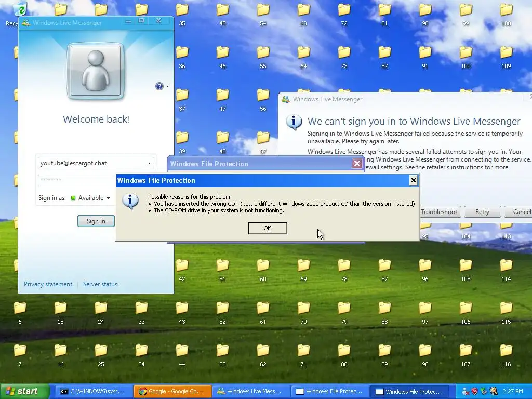Click the Messenger tray icon in system tray
The height and width of the screenshot is (399, 532).
point(465,391)
